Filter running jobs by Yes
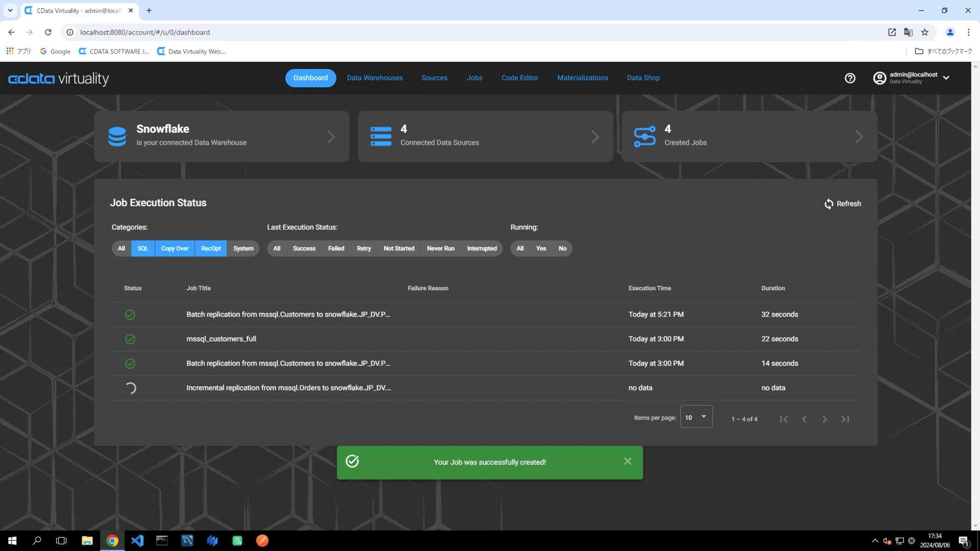The image size is (980, 551). point(541,248)
